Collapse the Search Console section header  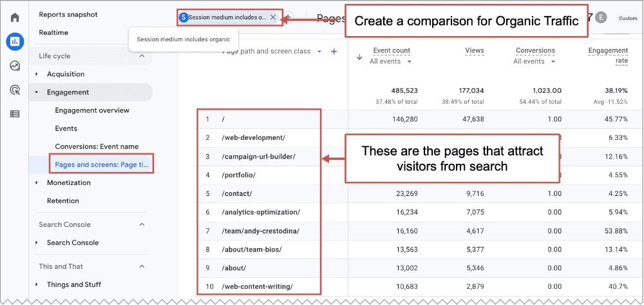(142, 224)
